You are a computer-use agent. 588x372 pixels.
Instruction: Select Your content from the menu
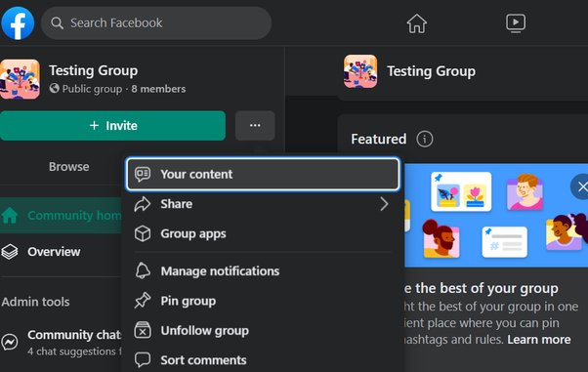263,174
